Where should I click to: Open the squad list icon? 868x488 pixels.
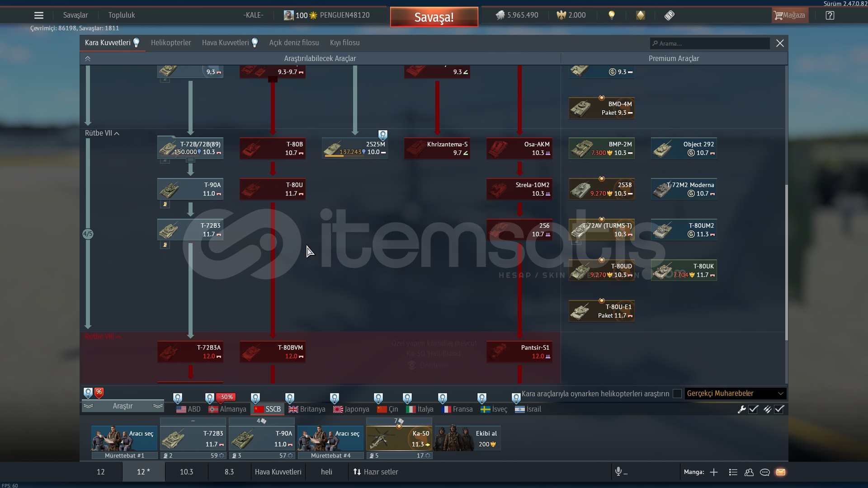click(733, 472)
